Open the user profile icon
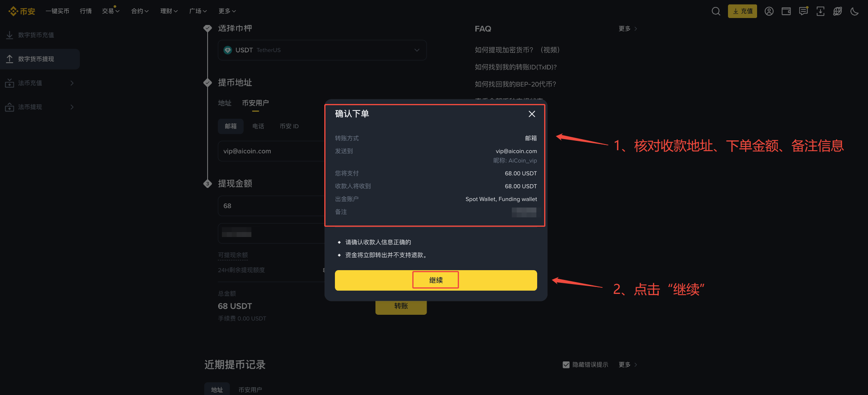 pos(769,11)
